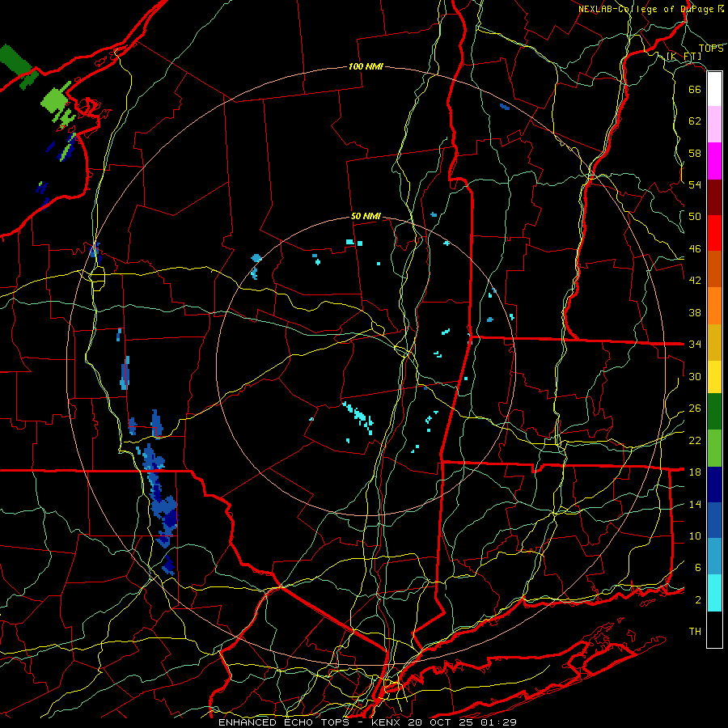Image resolution: width=728 pixels, height=728 pixels.
Task: Click the bright red legend swatch
Action: point(714,233)
